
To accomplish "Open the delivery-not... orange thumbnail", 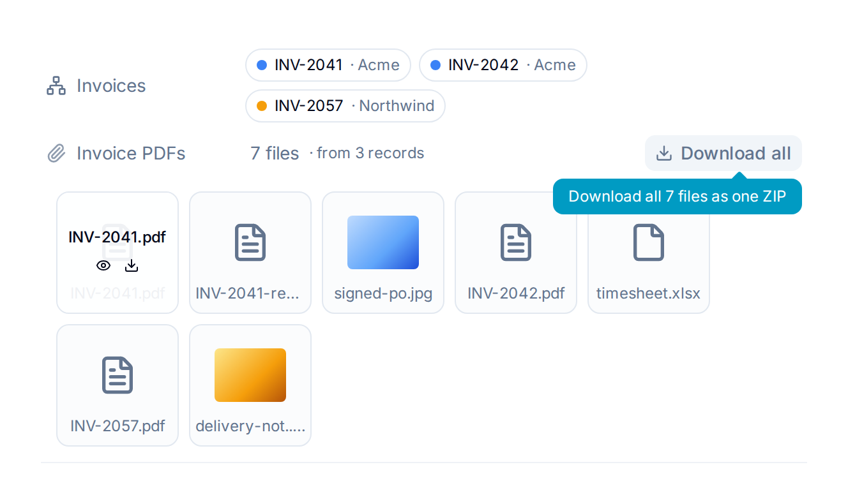I will pyautogui.click(x=250, y=375).
